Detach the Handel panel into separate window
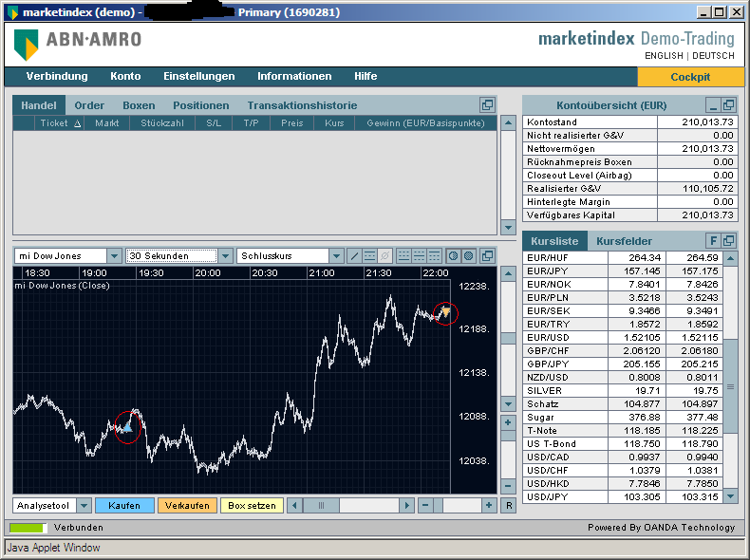 tap(487, 104)
